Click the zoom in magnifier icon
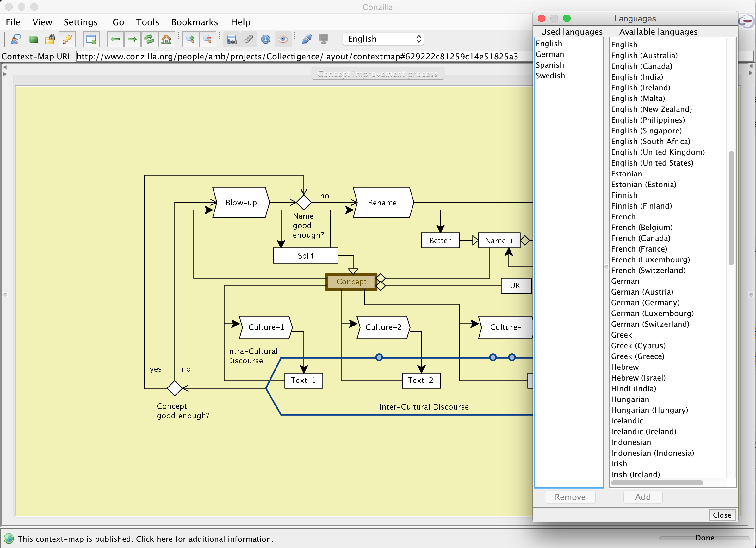Screen dimensions: 756x548 coord(191,39)
